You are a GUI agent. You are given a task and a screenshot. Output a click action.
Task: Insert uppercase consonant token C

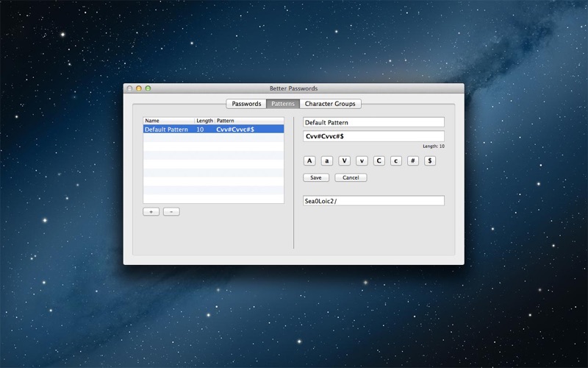[379, 160]
